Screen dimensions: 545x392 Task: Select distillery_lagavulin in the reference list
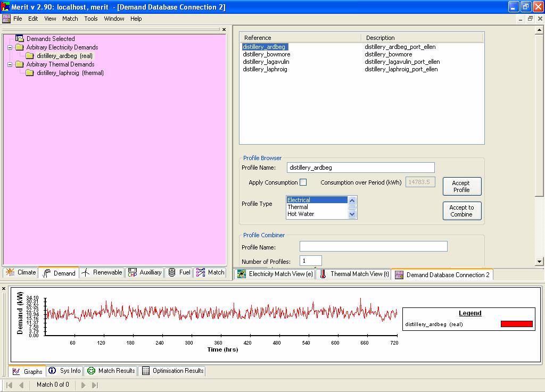click(x=267, y=62)
